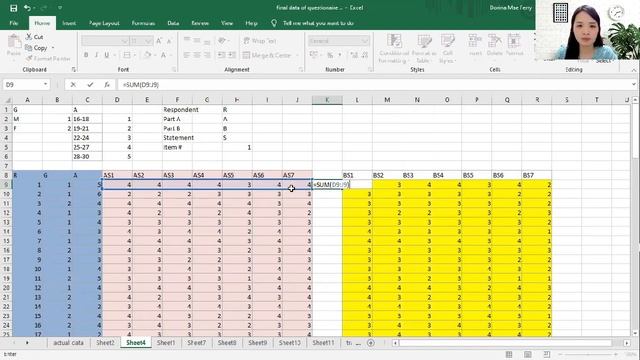
Task: Toggle Center horizontal alignment
Action: click(x=197, y=55)
